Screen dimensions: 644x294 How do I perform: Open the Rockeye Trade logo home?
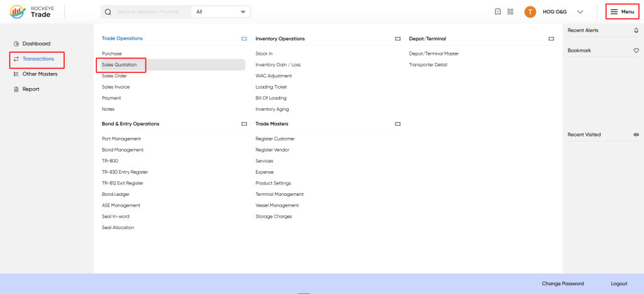click(31, 11)
